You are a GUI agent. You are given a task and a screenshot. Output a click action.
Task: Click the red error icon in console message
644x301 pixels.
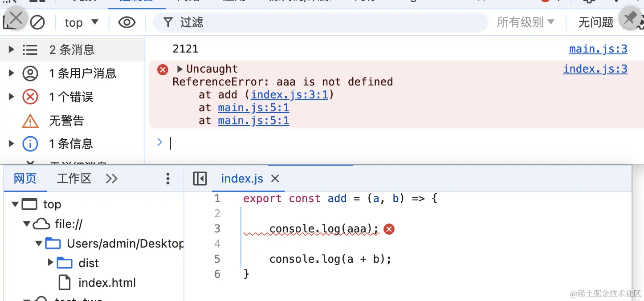click(x=163, y=69)
